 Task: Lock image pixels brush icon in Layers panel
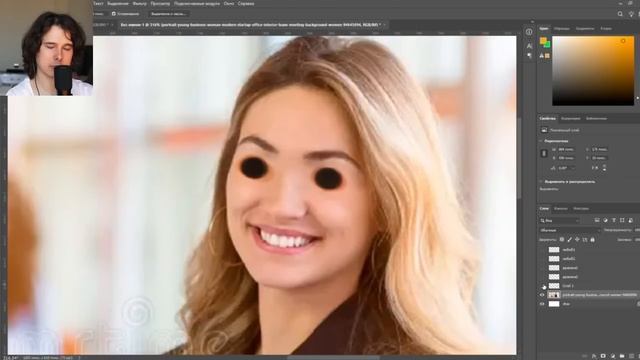click(569, 240)
